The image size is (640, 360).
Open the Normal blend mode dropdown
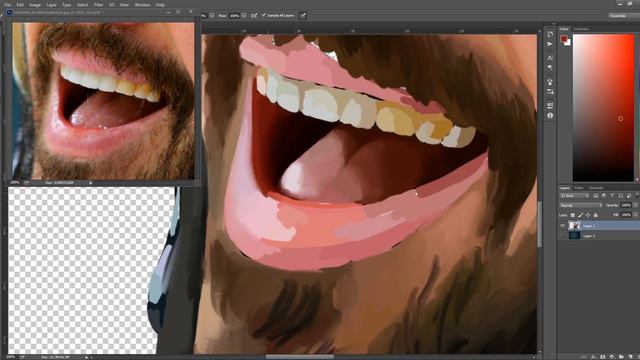tap(581, 205)
